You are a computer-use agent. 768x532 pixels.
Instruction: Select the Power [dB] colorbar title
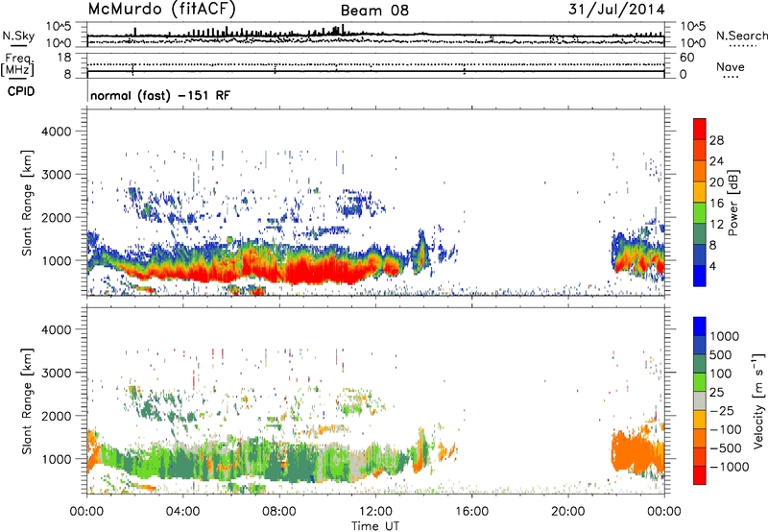(732, 203)
